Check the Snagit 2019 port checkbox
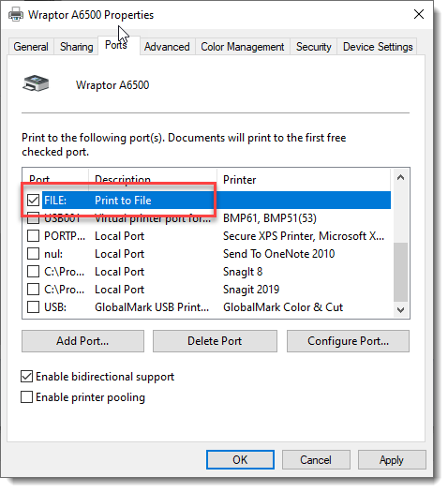This screenshot has width=448, height=492. [33, 289]
